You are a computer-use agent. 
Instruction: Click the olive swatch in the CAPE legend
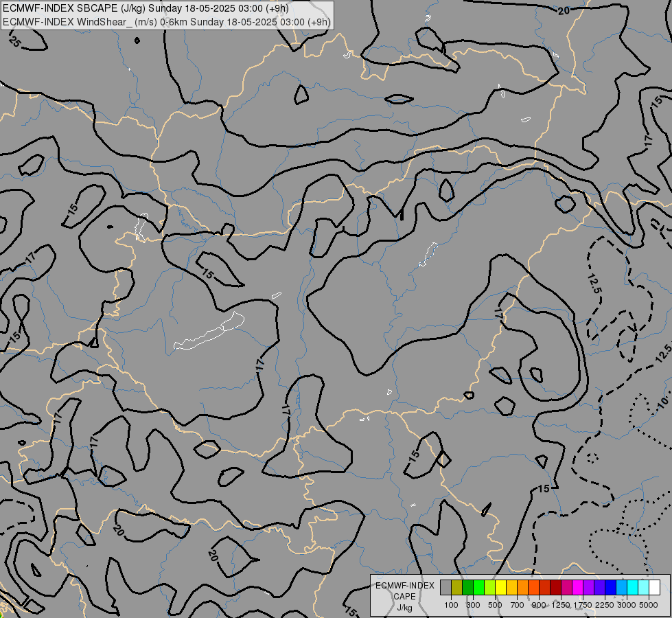[x=456, y=588]
